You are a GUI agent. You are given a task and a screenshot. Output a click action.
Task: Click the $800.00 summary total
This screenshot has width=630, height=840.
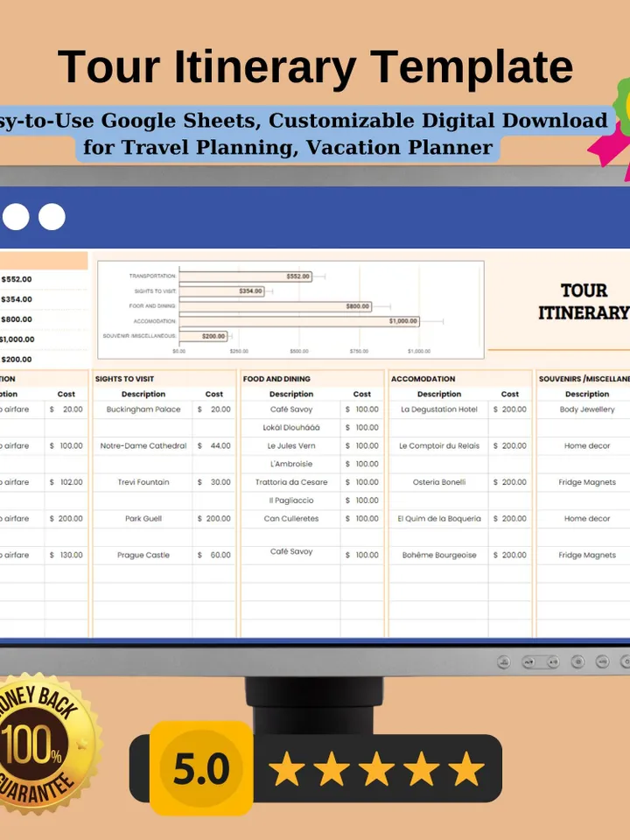17,319
